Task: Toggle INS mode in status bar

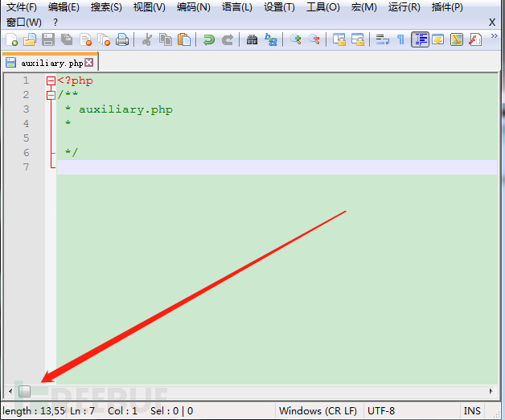Action: click(x=472, y=410)
